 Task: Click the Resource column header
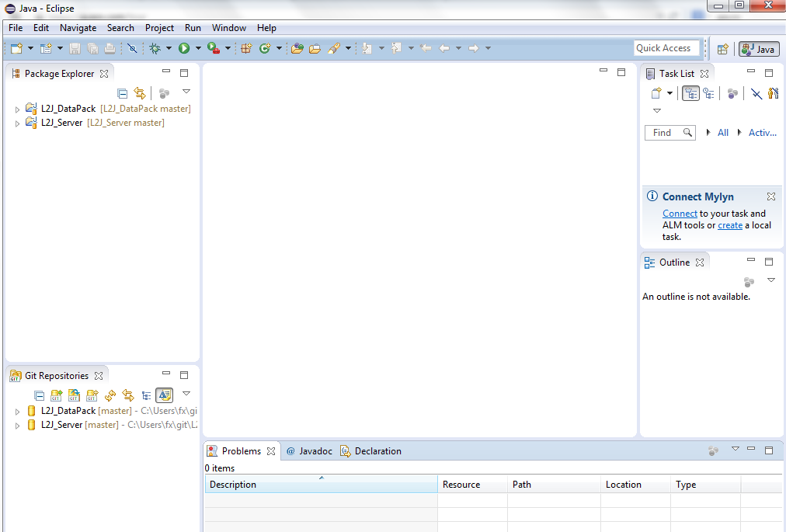473,485
